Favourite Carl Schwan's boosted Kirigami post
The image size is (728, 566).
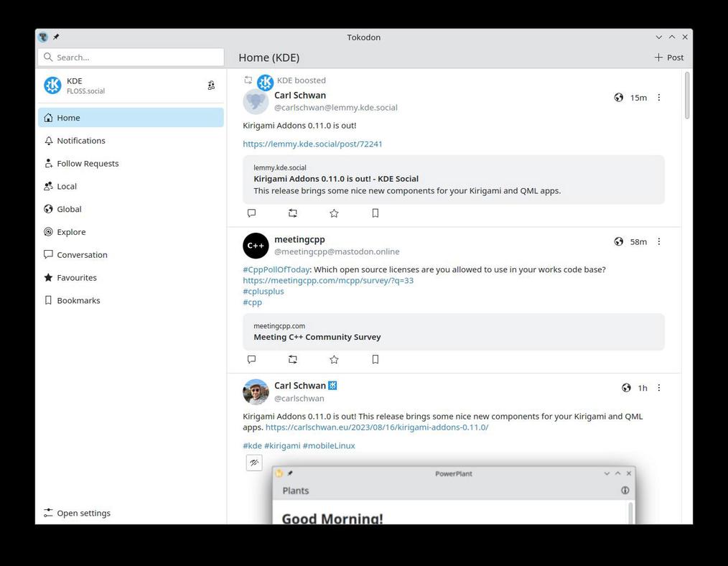coord(333,213)
